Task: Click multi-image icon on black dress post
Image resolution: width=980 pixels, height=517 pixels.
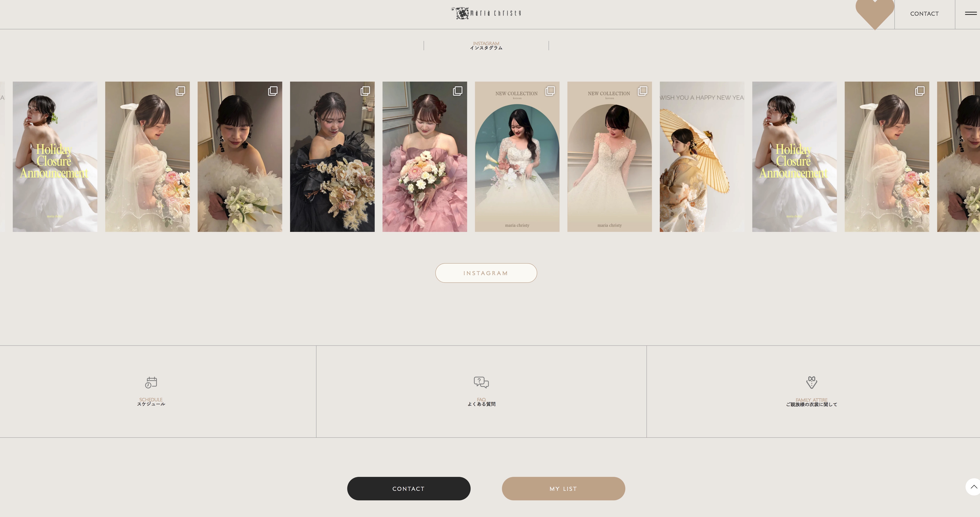Action: click(x=365, y=90)
